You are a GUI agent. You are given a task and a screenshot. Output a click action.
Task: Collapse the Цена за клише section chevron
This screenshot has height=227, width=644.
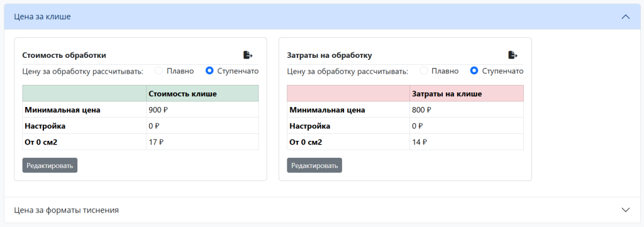tap(626, 17)
